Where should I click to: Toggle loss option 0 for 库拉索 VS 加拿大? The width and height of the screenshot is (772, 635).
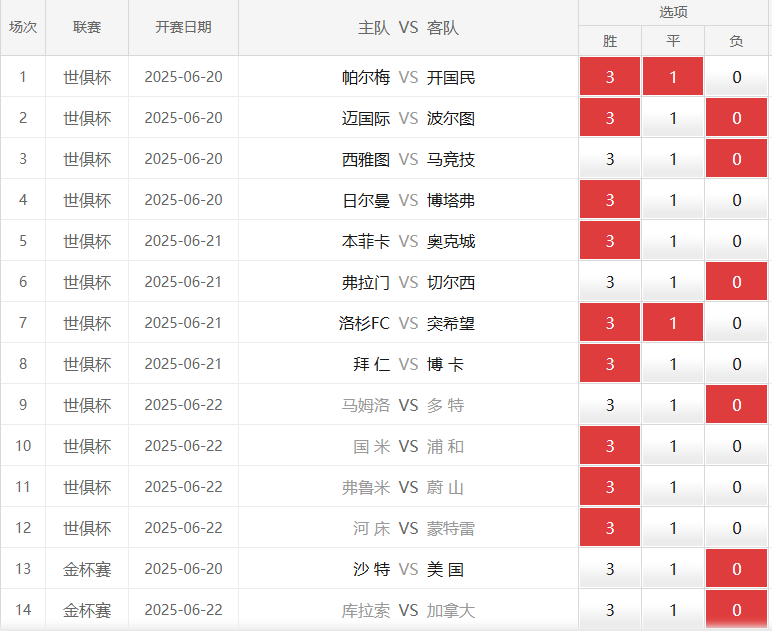[736, 609]
